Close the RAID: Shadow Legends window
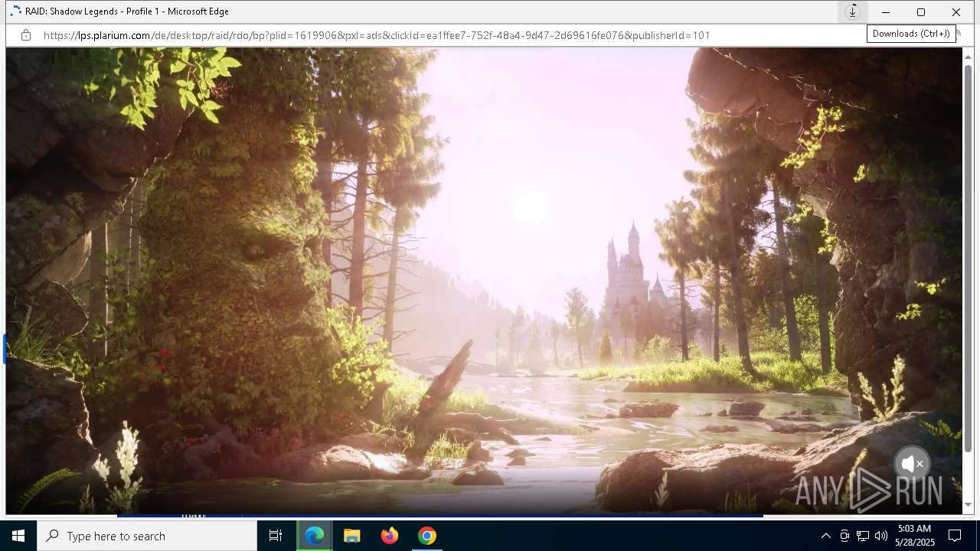Image resolution: width=980 pixels, height=551 pixels. pyautogui.click(x=956, y=12)
